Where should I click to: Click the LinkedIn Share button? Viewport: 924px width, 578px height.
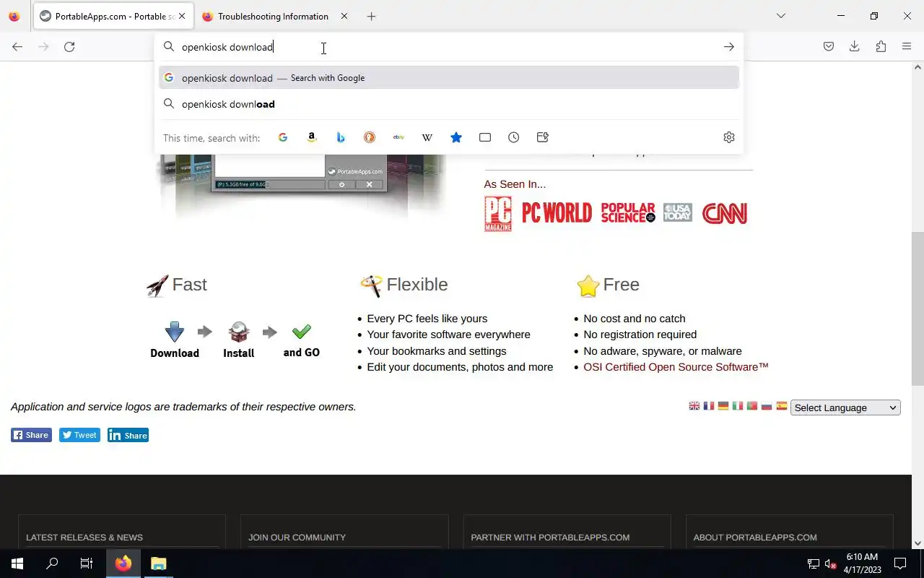coord(128,435)
